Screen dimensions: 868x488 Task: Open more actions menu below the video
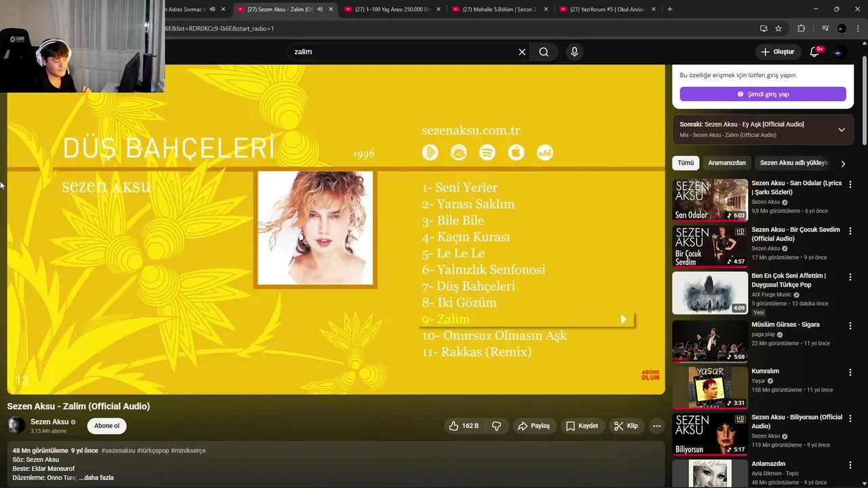tap(656, 426)
